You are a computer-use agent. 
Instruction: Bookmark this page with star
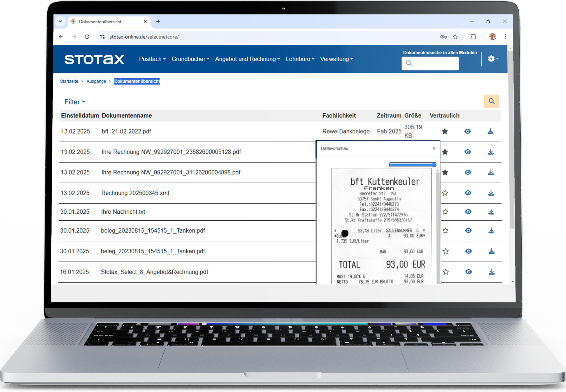(455, 37)
